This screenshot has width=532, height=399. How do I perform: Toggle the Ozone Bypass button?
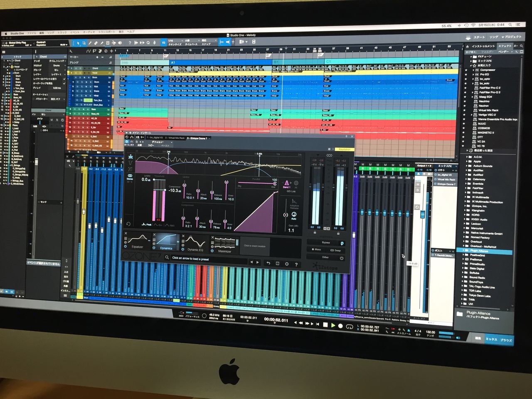coord(326,242)
